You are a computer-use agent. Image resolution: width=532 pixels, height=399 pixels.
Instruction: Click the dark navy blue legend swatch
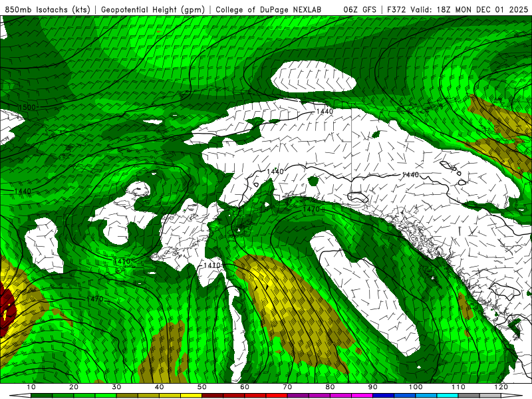[x=384, y=396]
